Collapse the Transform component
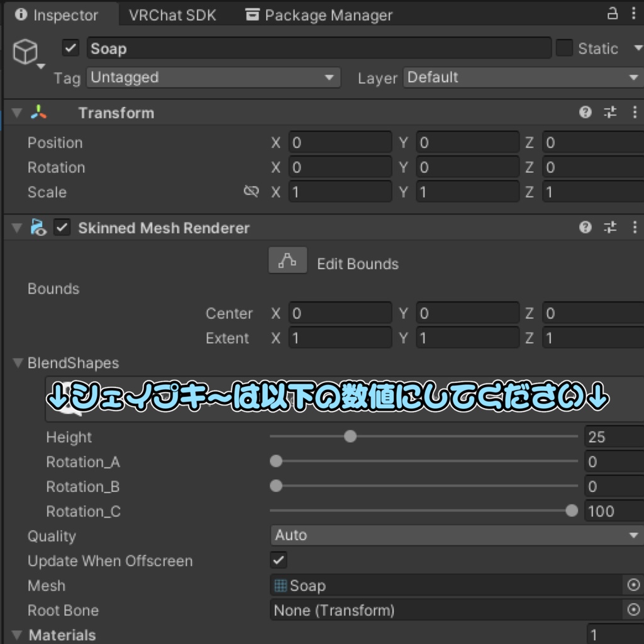The width and height of the screenshot is (644, 644). click(17, 113)
